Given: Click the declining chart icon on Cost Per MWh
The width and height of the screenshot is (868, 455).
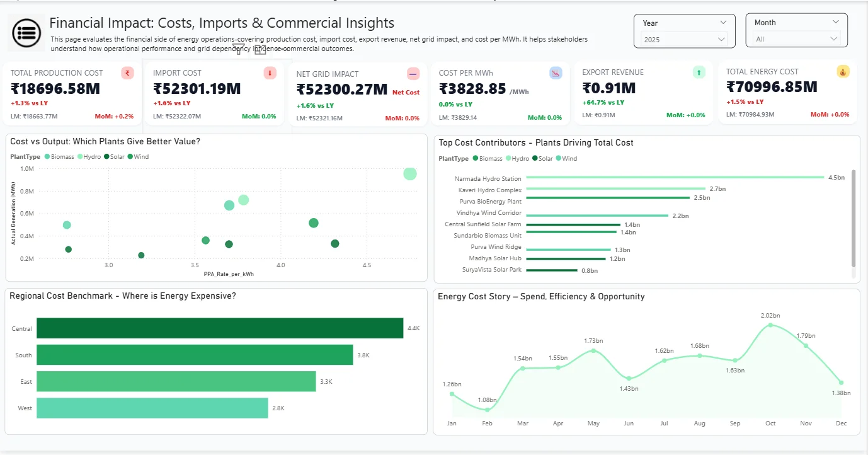Looking at the screenshot, I should click(x=556, y=73).
